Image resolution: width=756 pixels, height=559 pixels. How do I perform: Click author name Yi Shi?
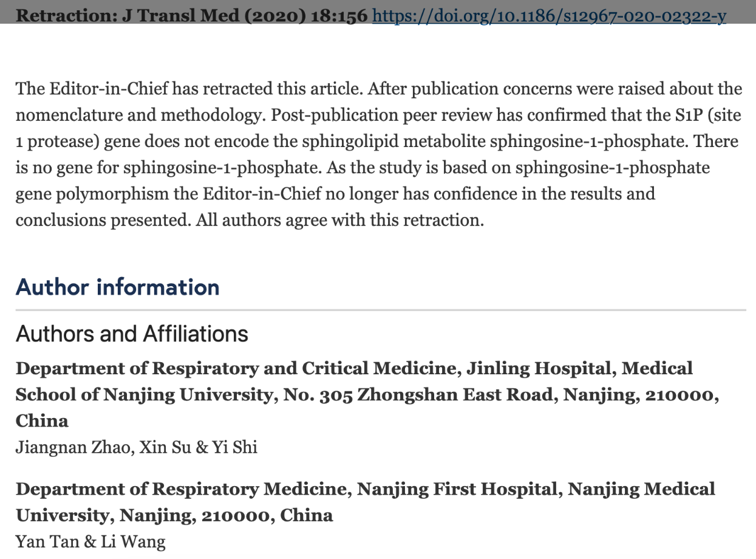click(234, 448)
